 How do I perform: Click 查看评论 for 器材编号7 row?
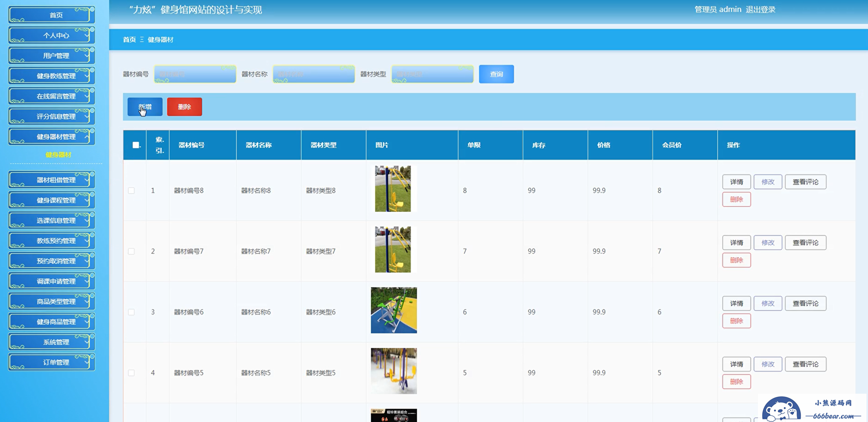[x=806, y=242]
